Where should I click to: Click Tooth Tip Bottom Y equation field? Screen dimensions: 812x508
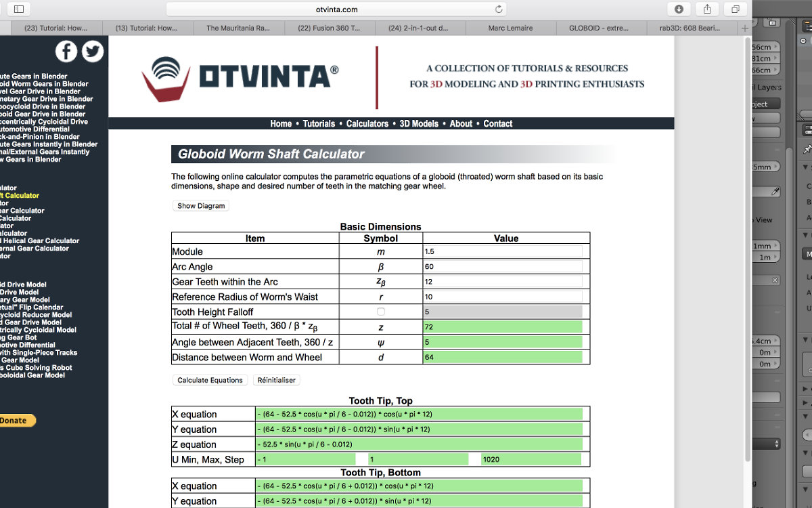[x=419, y=501]
